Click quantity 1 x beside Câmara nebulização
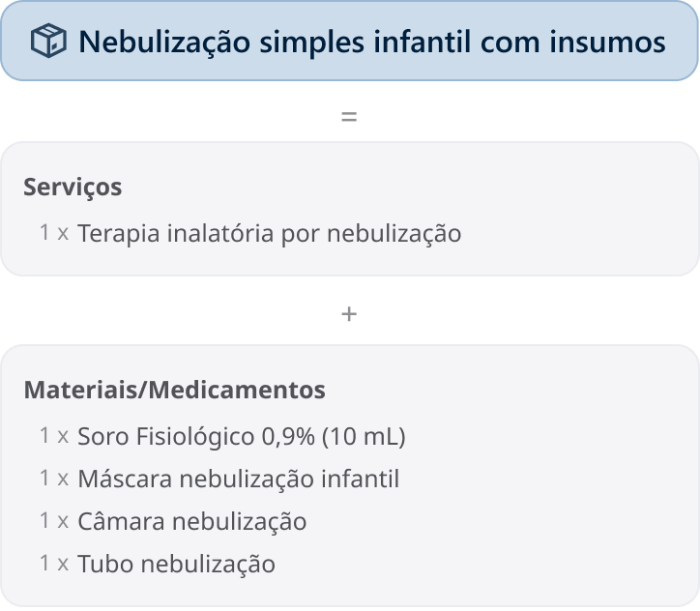 pyautogui.click(x=54, y=520)
